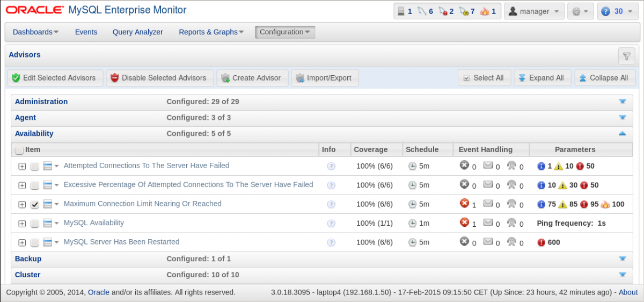Open row menu for Attempted Connections advisor
Viewport: 644px width, 302px height.
pyautogui.click(x=50, y=166)
